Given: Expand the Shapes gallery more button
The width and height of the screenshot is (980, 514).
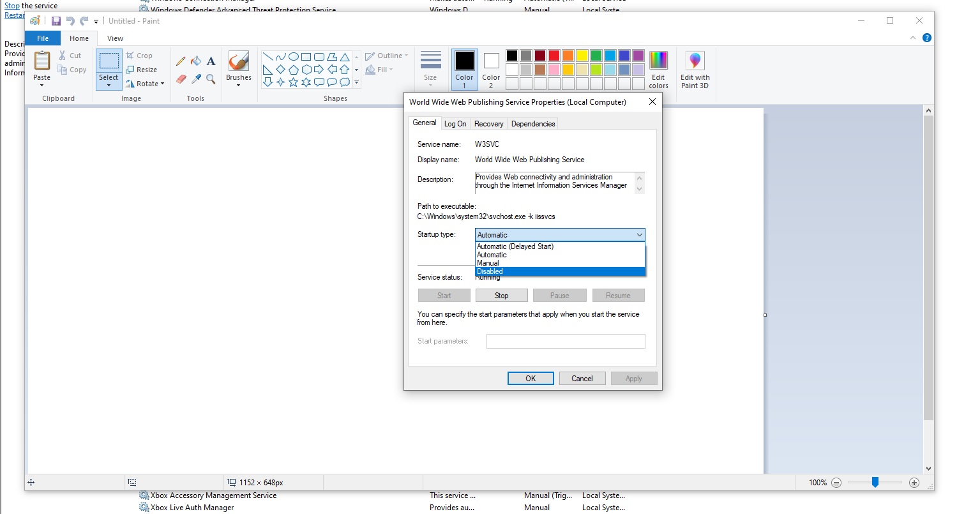Looking at the screenshot, I should tap(356, 82).
